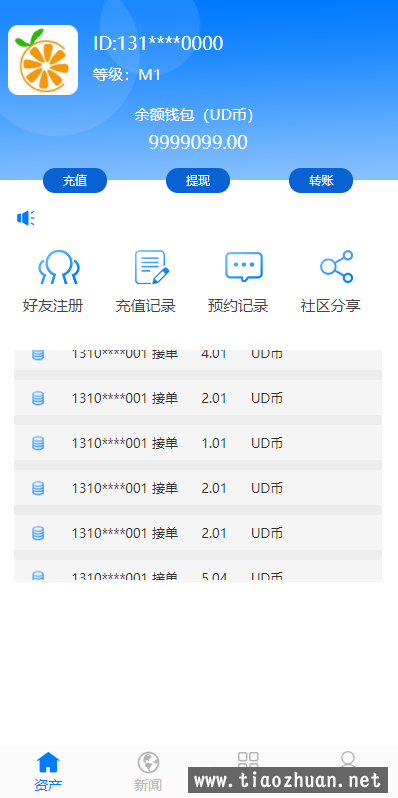Click coin icon in the 1.01 row
Viewport: 398px width, 798px height.
pos(38,443)
